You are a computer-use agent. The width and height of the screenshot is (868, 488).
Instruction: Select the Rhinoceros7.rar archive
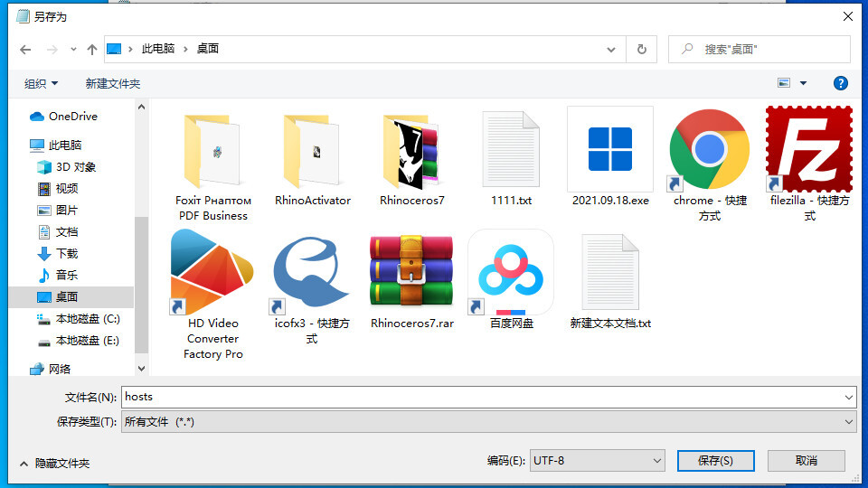click(x=411, y=273)
